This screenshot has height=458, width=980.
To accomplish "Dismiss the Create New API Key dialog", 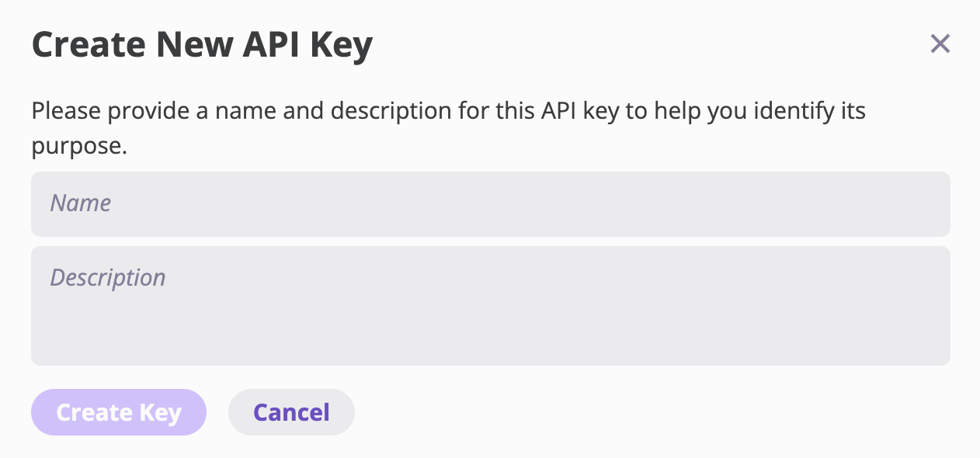I will tap(940, 44).
